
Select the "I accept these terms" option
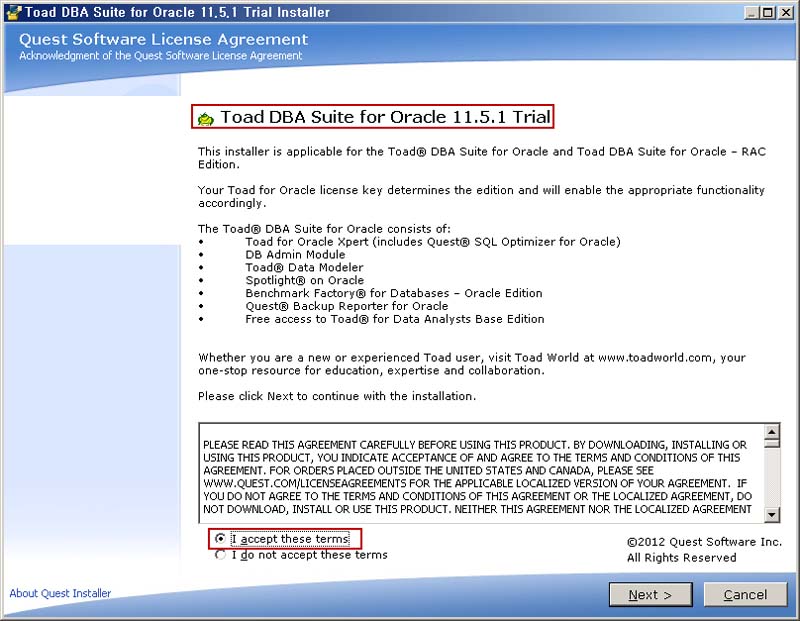point(221,539)
